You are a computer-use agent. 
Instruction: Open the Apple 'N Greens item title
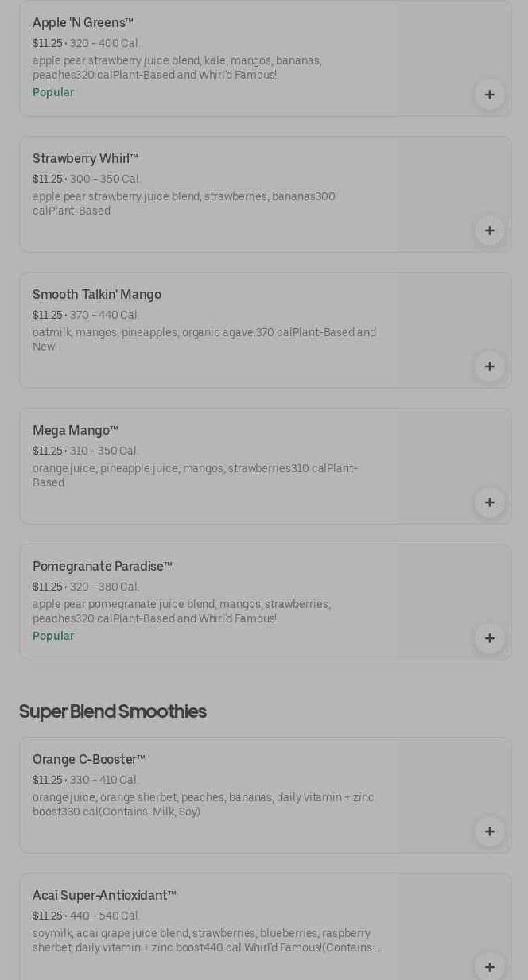(83, 23)
